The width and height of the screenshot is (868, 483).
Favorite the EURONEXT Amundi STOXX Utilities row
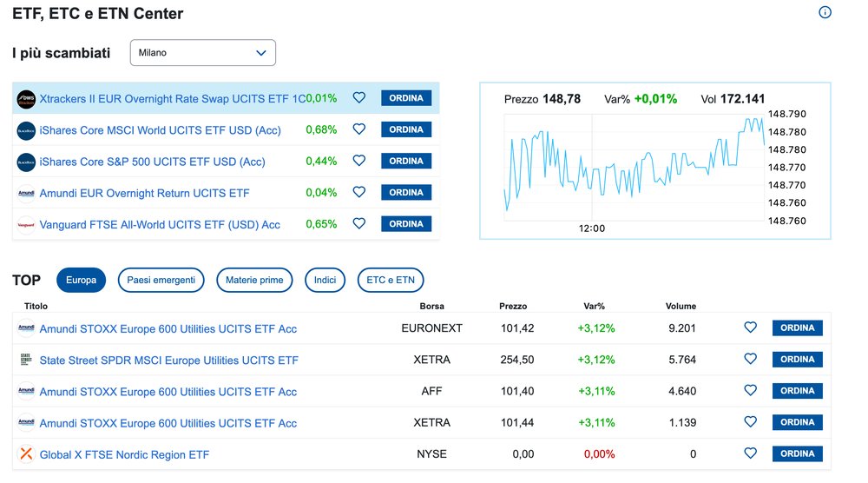(750, 328)
